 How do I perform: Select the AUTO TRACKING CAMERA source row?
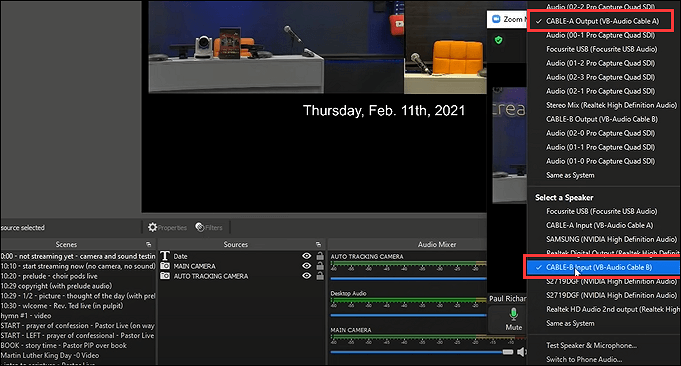pos(241,276)
